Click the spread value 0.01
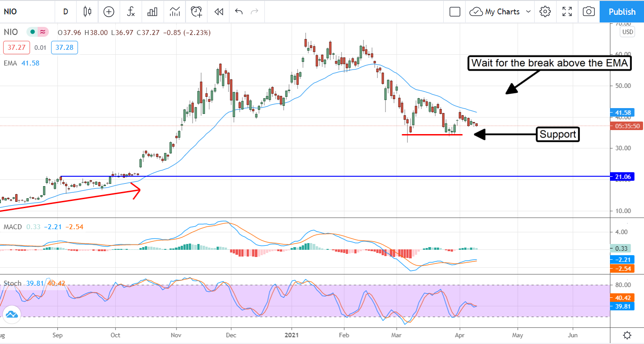644x344 pixels. (x=40, y=48)
